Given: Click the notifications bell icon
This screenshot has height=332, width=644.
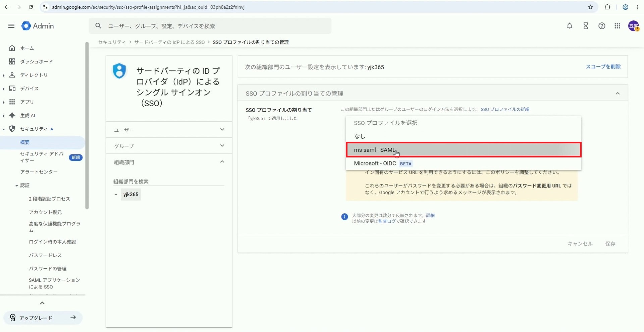Looking at the screenshot, I should coord(569,26).
